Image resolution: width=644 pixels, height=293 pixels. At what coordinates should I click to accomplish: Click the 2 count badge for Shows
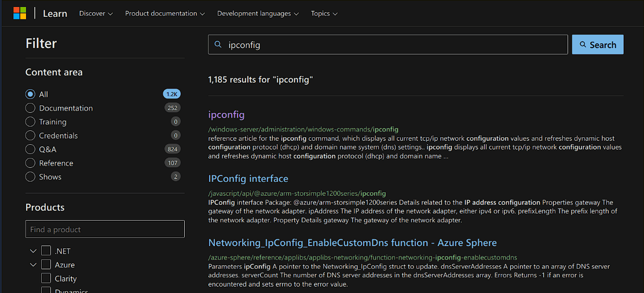(x=176, y=177)
